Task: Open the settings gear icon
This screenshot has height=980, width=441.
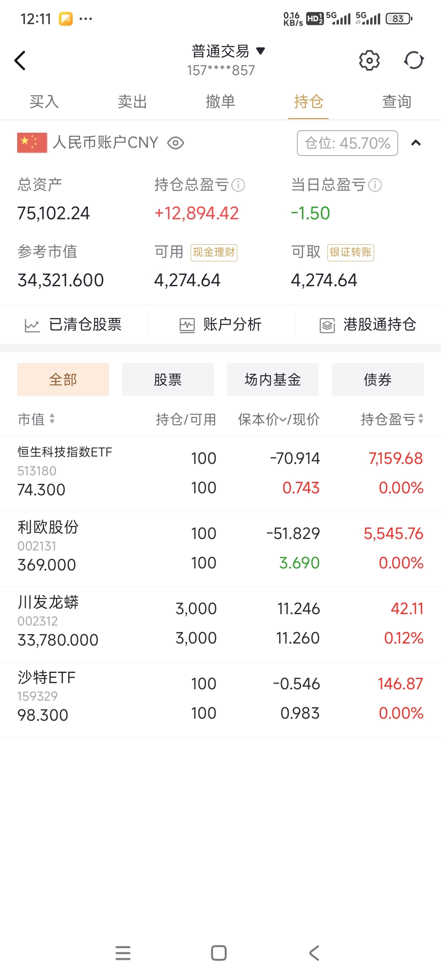Action: [369, 61]
